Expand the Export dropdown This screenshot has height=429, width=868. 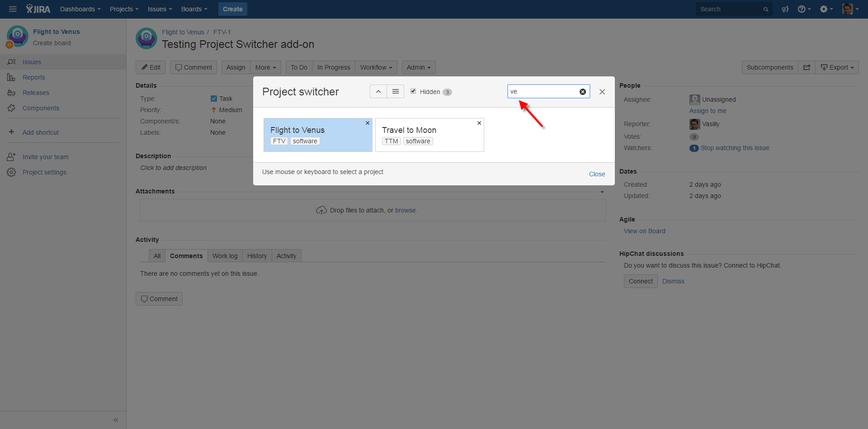[x=837, y=67]
